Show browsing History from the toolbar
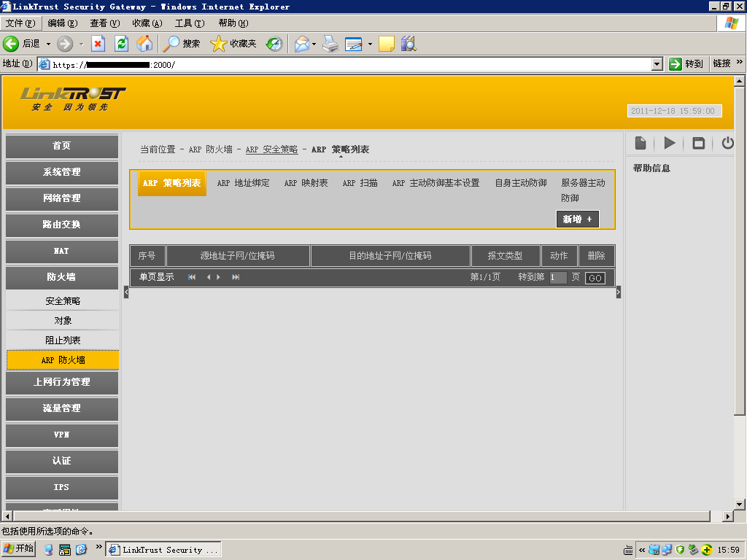 pyautogui.click(x=274, y=44)
